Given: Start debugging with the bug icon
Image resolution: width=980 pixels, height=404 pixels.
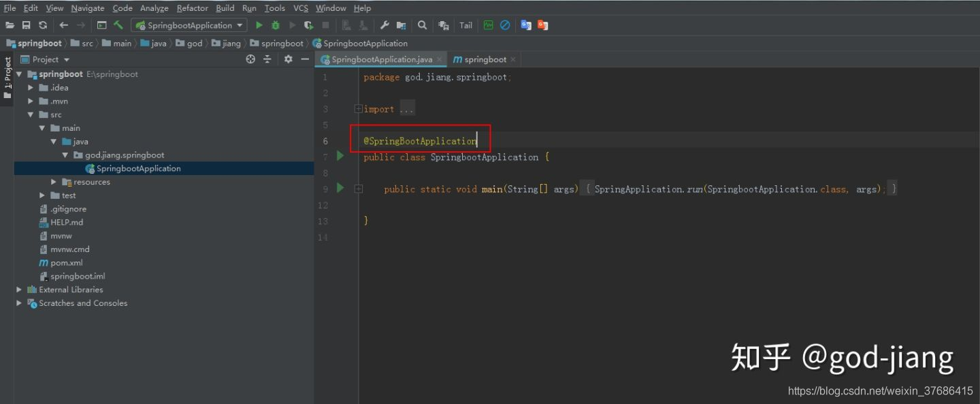Looking at the screenshot, I should (276, 25).
